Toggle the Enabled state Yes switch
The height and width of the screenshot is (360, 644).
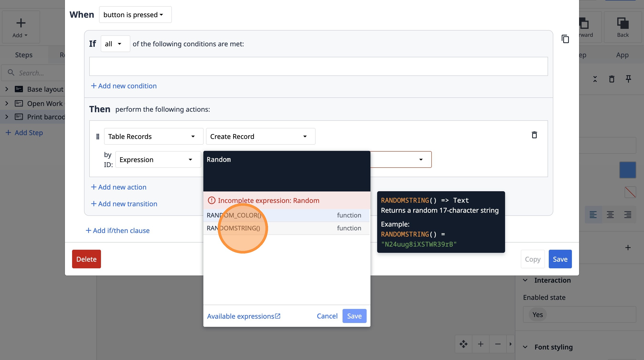[538, 314]
